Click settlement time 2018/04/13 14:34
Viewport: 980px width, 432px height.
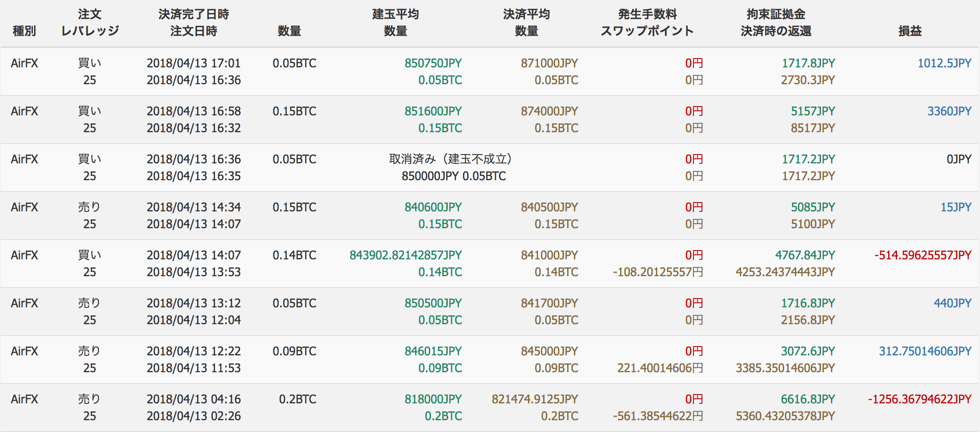pos(194,207)
